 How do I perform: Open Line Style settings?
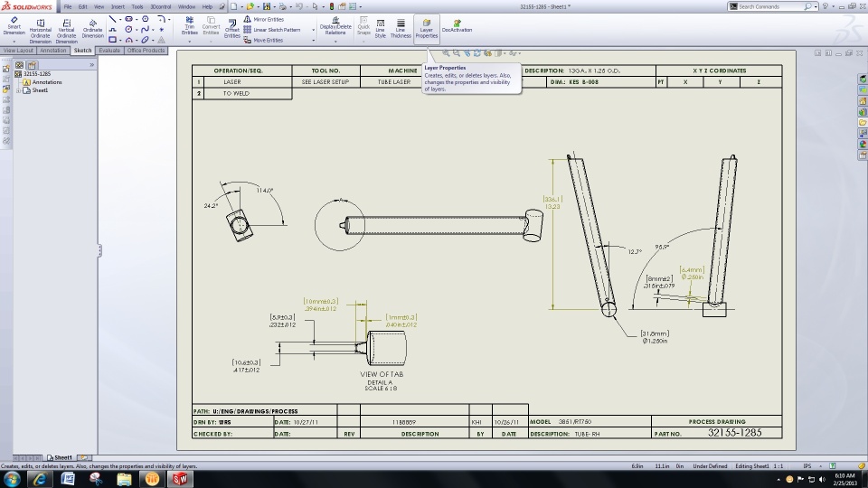click(381, 28)
